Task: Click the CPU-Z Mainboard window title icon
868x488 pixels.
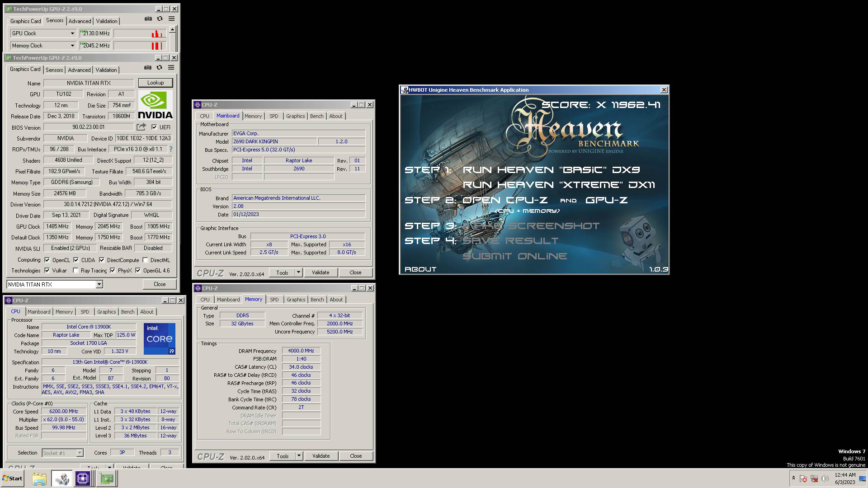Action: point(197,105)
